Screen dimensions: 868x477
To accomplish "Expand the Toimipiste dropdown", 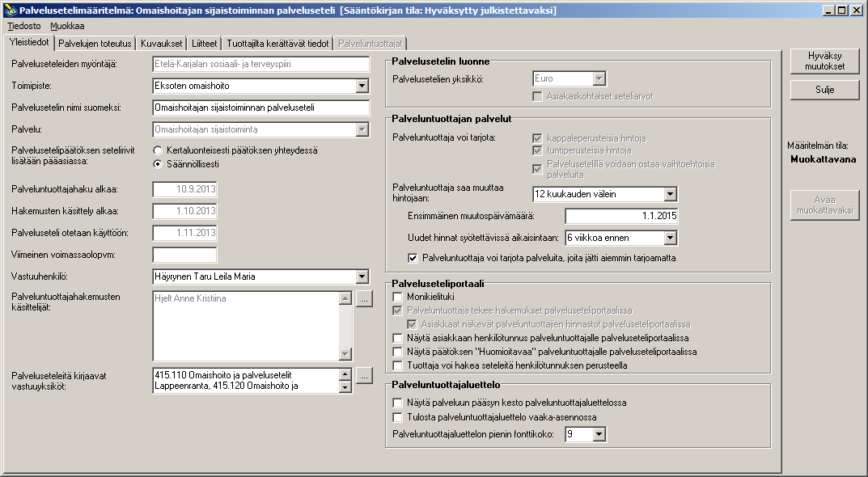I will pyautogui.click(x=362, y=86).
